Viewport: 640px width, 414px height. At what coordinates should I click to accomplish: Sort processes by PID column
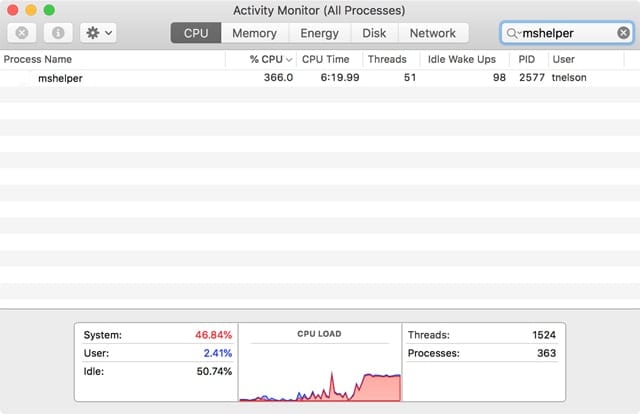tap(527, 59)
